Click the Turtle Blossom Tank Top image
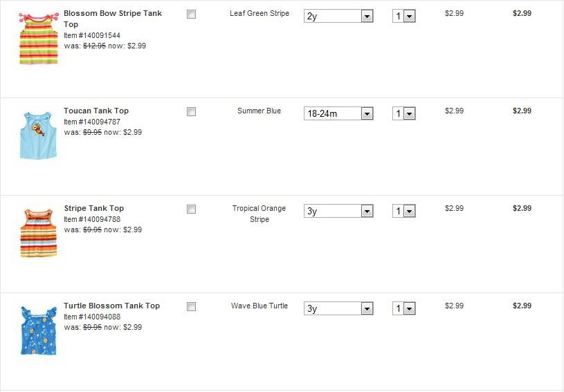 tap(39, 330)
